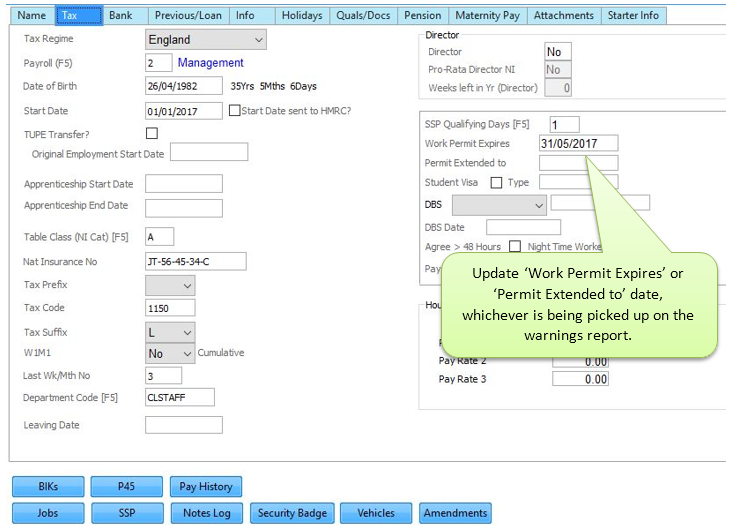This screenshot has height=525, width=729.
Task: Open the DBS dropdown list
Action: coord(499,205)
